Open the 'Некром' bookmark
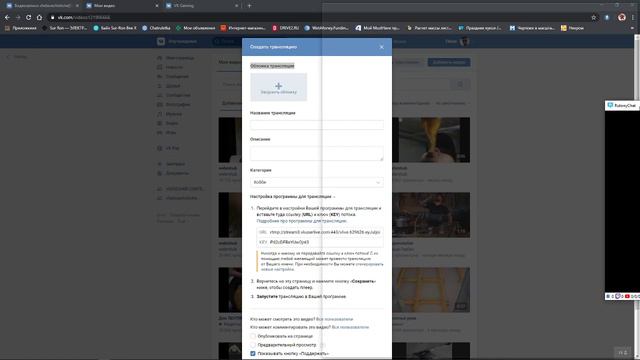 [572, 28]
